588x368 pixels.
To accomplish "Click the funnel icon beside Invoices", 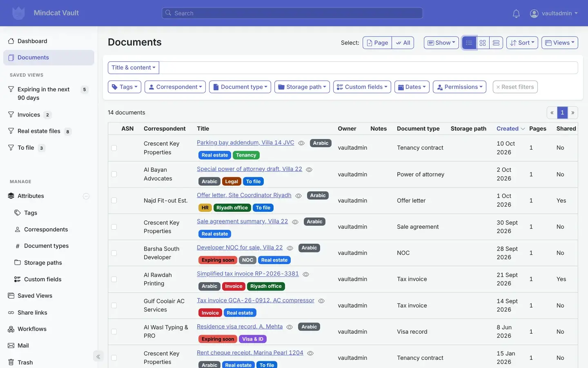I will pos(11,114).
